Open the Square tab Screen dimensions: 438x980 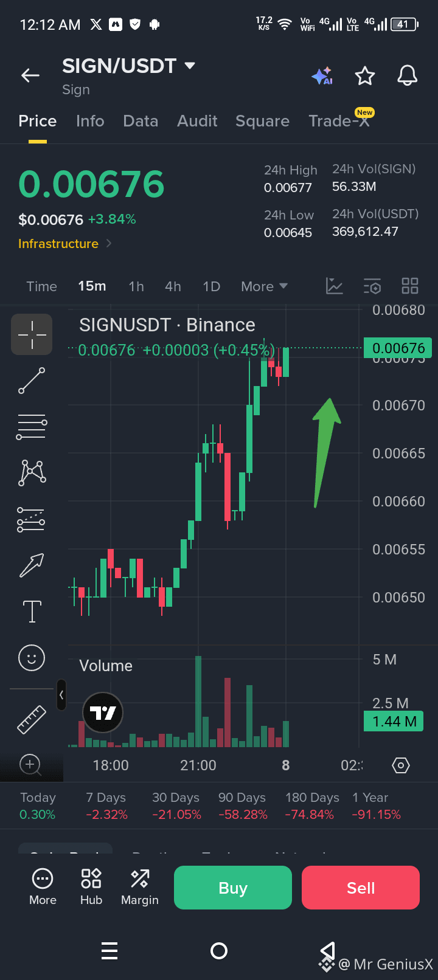pyautogui.click(x=262, y=121)
